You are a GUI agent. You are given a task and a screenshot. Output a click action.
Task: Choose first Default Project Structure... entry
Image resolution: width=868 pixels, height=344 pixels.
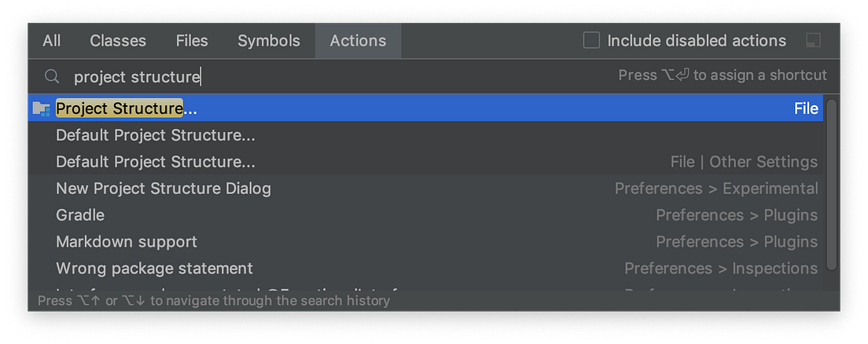coord(156,135)
